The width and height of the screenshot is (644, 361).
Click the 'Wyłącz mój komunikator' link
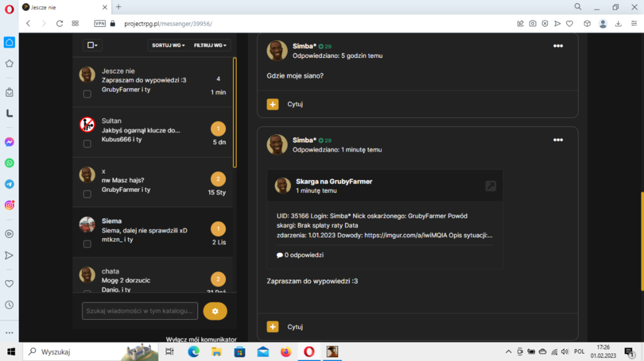point(201,339)
